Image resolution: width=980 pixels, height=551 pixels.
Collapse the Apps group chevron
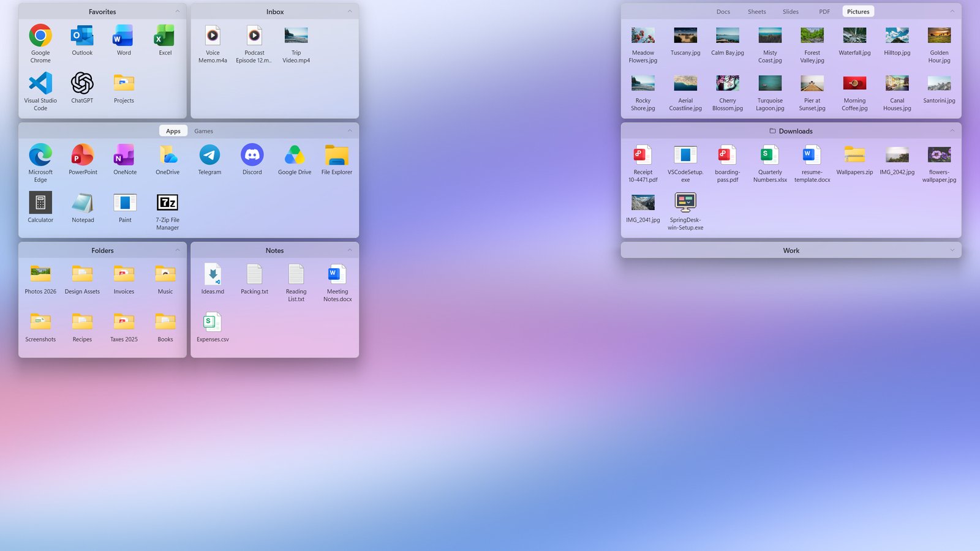tap(350, 130)
